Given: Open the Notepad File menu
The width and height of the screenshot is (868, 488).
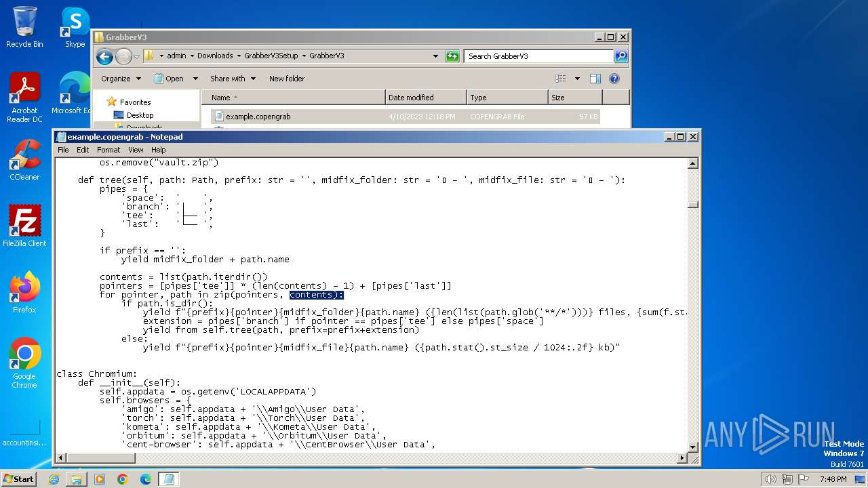Looking at the screenshot, I should pyautogui.click(x=63, y=150).
